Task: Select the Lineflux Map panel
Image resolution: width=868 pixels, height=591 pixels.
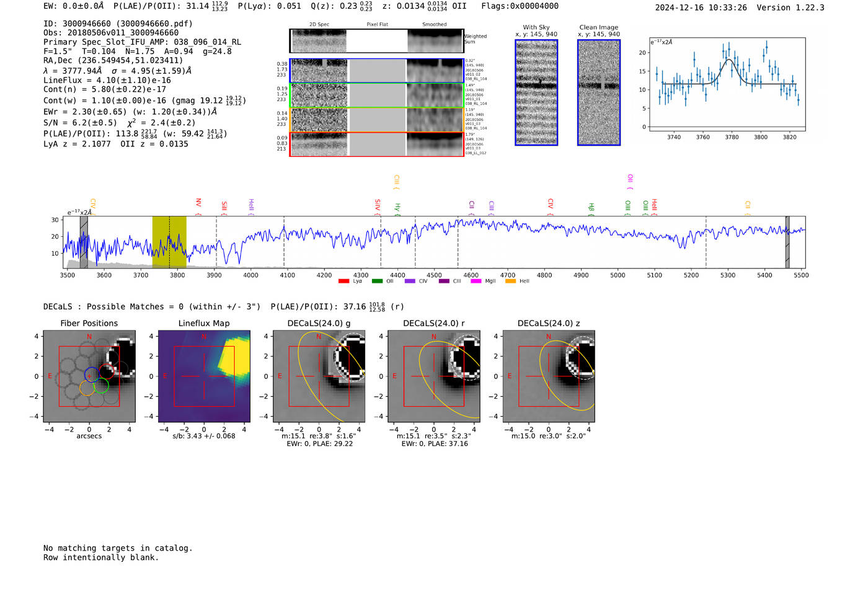Action: pos(204,376)
